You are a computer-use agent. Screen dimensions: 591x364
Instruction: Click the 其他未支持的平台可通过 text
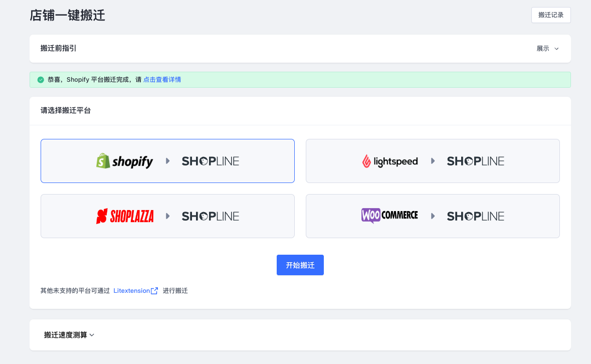(75, 290)
